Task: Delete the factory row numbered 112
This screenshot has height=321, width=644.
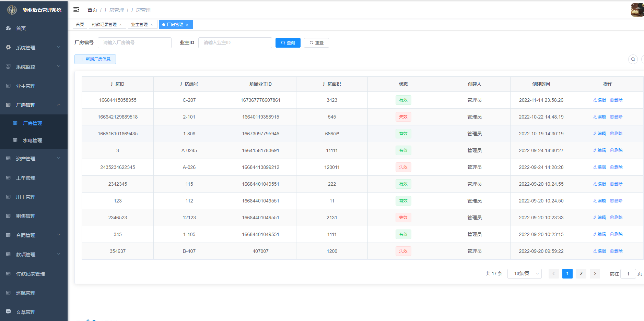Action: [x=616, y=201]
